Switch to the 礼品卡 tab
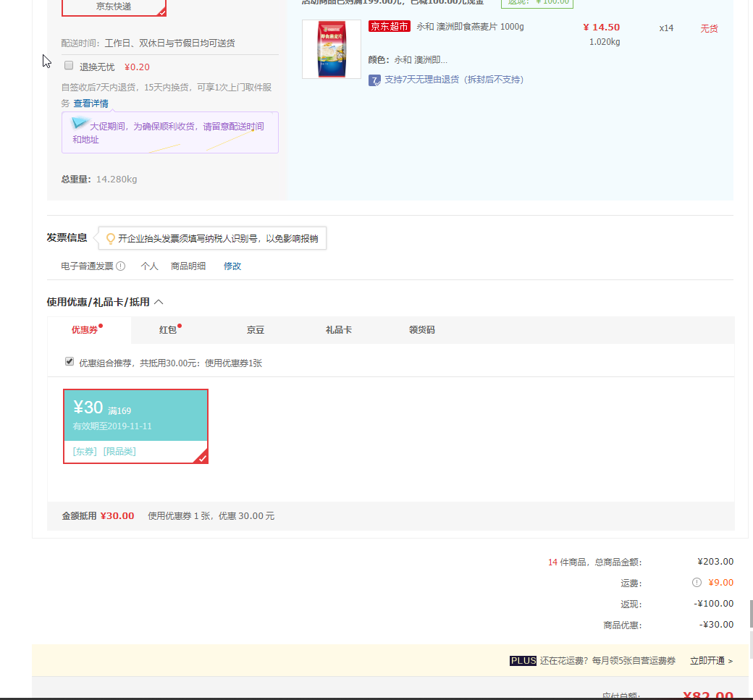This screenshot has width=753, height=700. [x=339, y=330]
